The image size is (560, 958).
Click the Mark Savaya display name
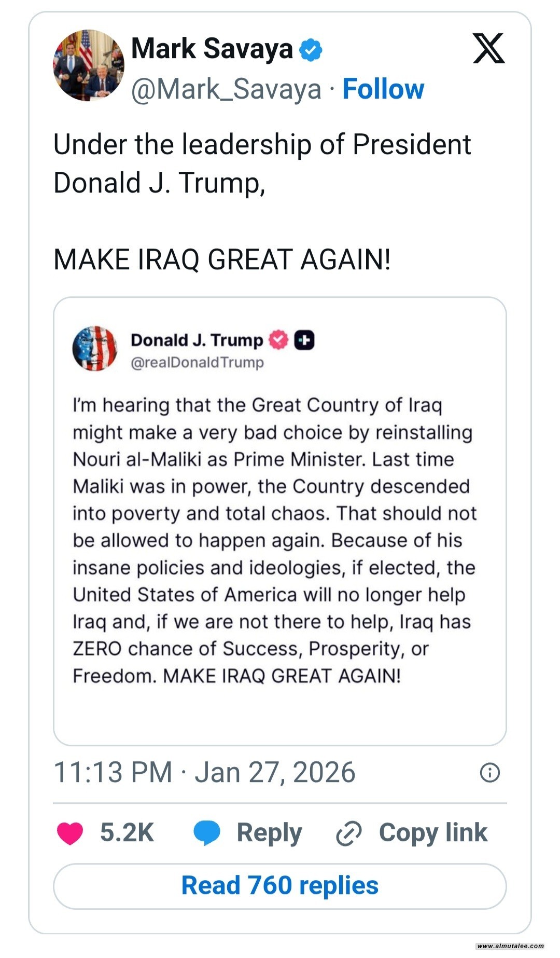coord(212,49)
